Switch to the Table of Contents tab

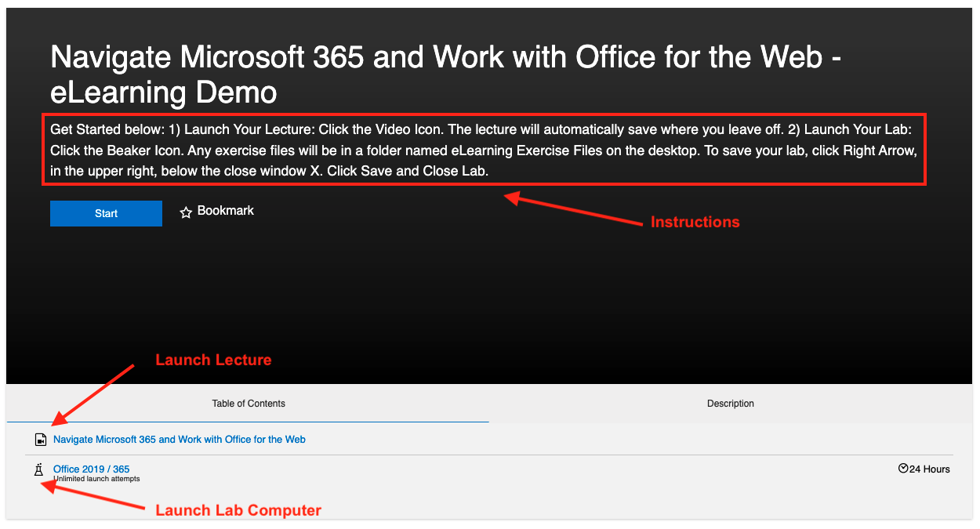(x=248, y=404)
